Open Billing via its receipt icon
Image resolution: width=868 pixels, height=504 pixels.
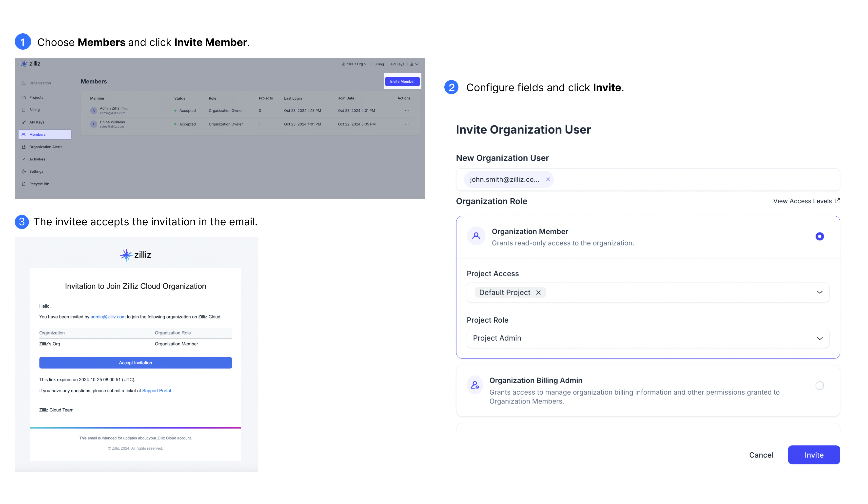[x=24, y=110]
